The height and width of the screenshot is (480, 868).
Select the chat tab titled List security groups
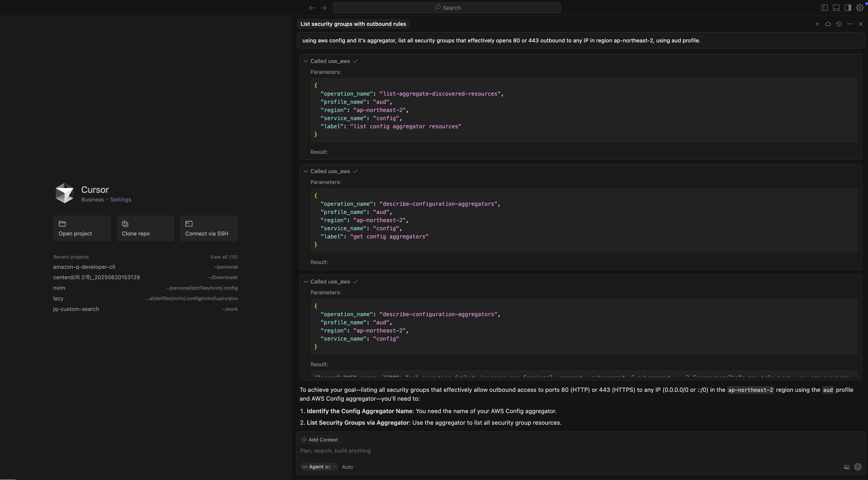click(x=353, y=24)
